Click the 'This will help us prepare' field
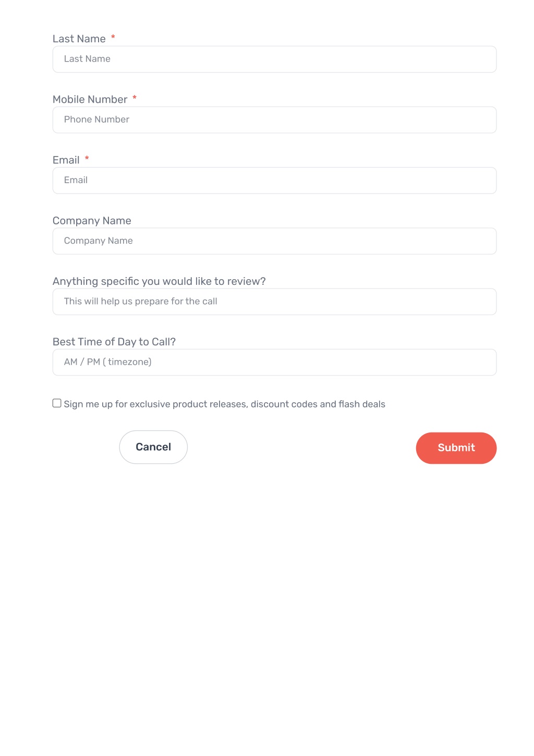Viewport: 534px width, 756px height. 274,301
